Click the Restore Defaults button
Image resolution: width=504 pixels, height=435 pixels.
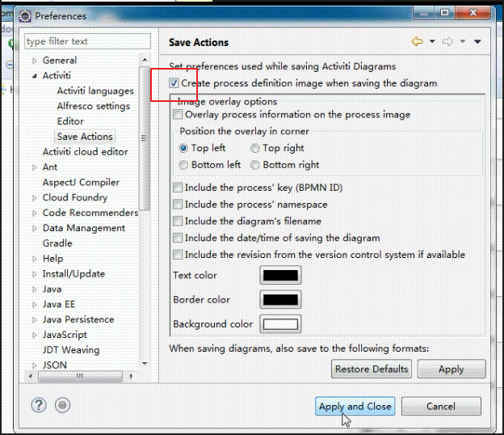click(372, 369)
